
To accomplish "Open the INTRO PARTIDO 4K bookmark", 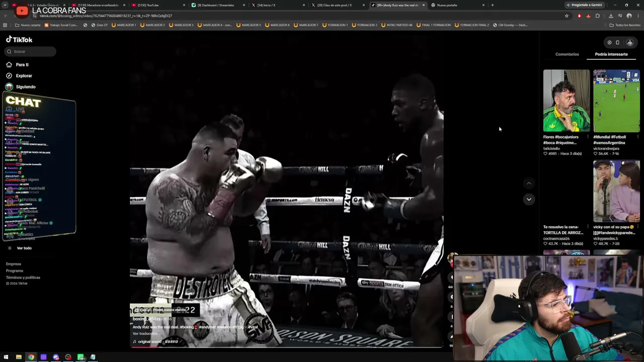I will tap(397, 25).
